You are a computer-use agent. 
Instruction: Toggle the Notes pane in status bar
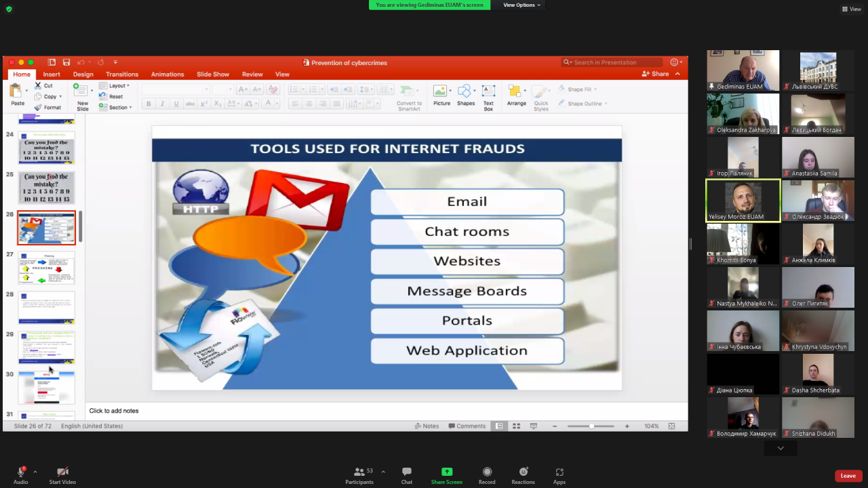427,426
